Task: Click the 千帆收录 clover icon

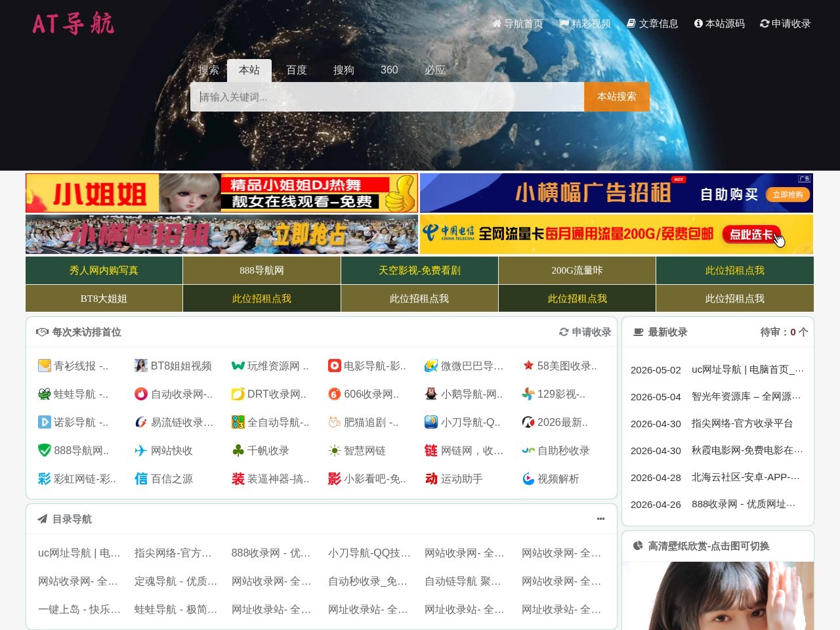Action: [x=238, y=450]
